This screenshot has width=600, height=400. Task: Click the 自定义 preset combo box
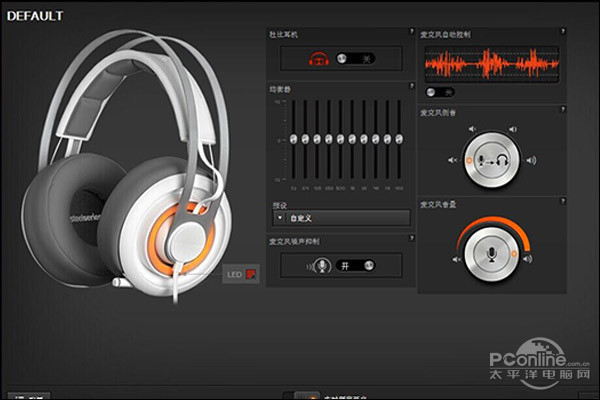(x=342, y=218)
